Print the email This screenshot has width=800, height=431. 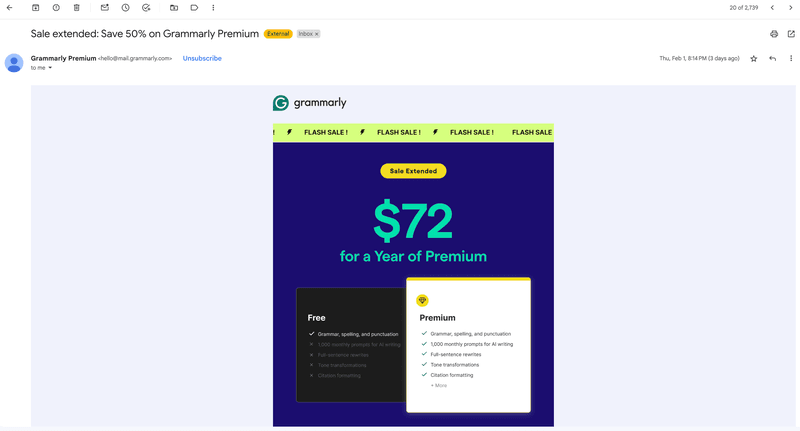(774, 34)
